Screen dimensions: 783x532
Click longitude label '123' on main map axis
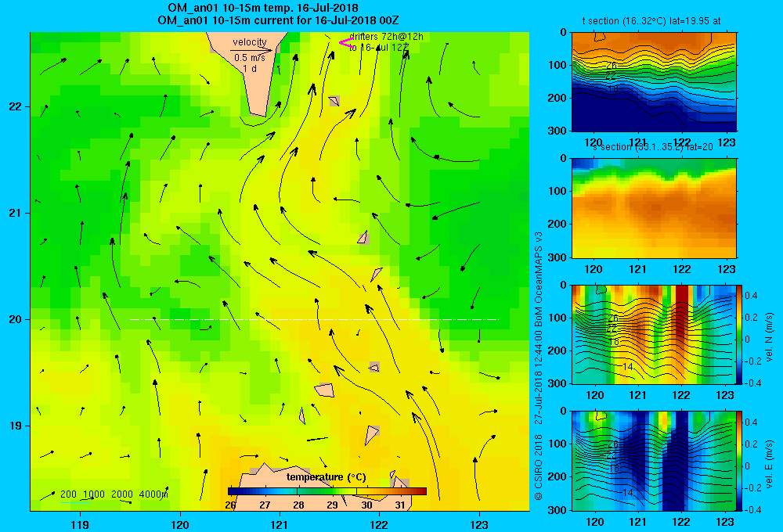pos(479,524)
